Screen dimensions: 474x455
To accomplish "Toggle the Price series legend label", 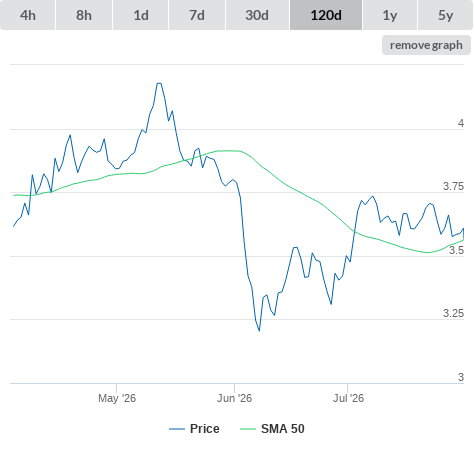I will pos(205,429).
